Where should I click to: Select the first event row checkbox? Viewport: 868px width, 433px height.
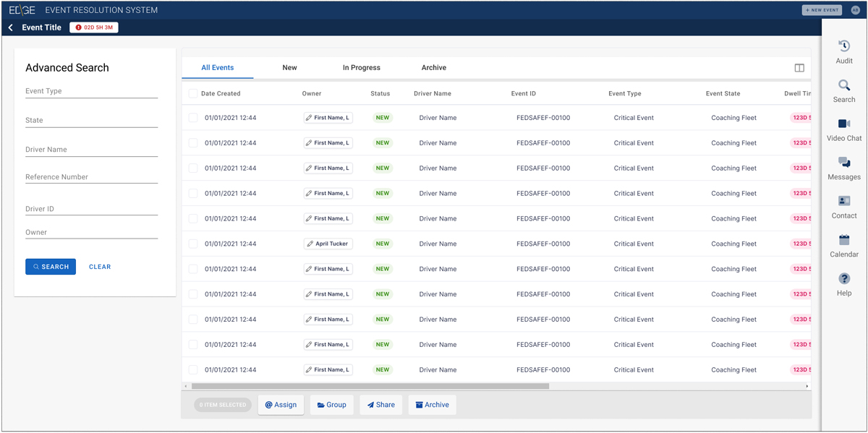point(193,118)
